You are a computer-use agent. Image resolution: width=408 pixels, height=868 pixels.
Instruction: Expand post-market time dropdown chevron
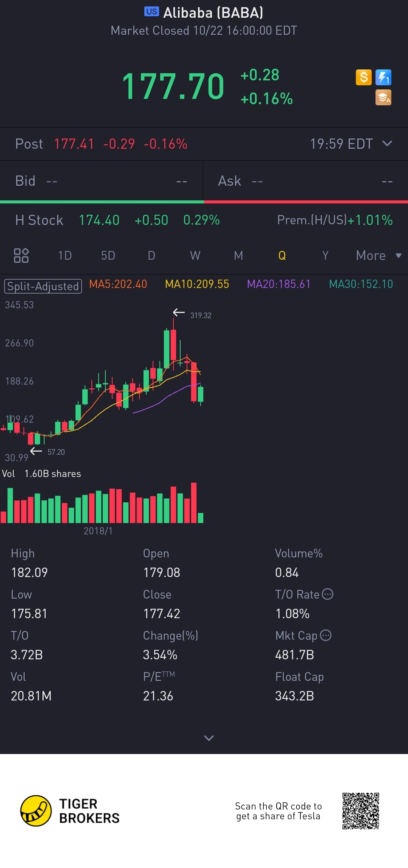[x=387, y=143]
